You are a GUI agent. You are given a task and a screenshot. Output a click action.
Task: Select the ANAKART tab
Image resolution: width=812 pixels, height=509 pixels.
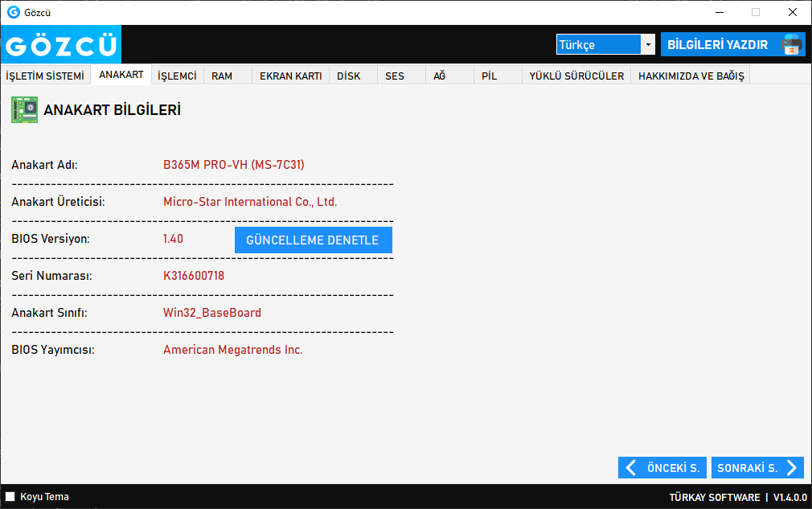pyautogui.click(x=121, y=75)
